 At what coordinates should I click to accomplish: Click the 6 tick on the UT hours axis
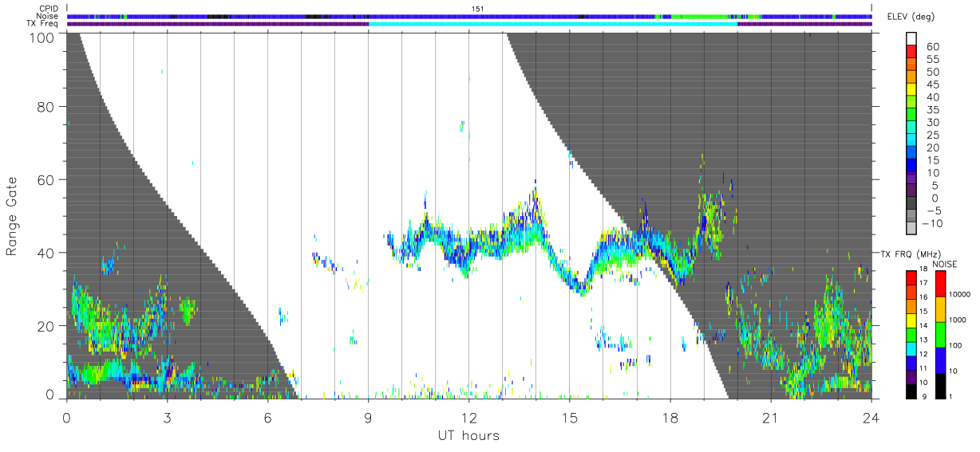pos(267,418)
